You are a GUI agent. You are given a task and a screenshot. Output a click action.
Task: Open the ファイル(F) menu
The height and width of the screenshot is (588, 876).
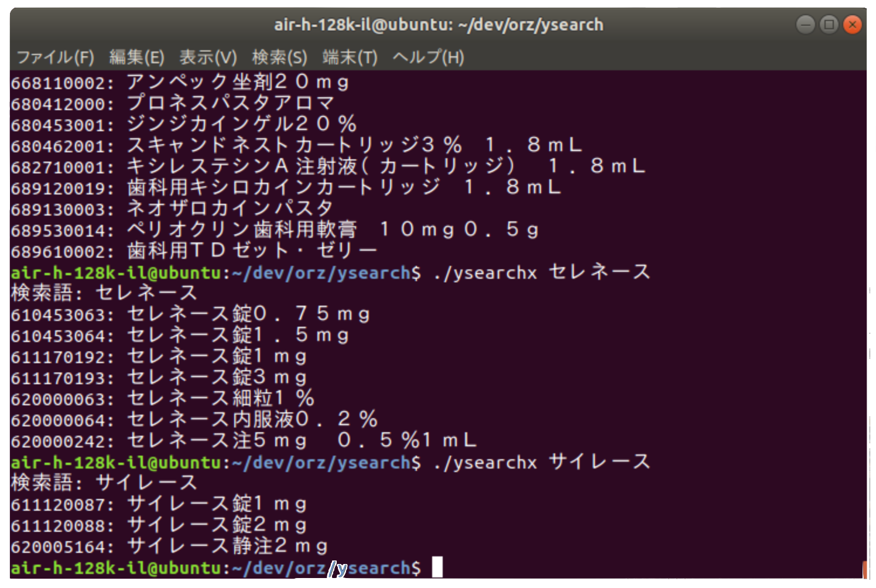pos(55,57)
